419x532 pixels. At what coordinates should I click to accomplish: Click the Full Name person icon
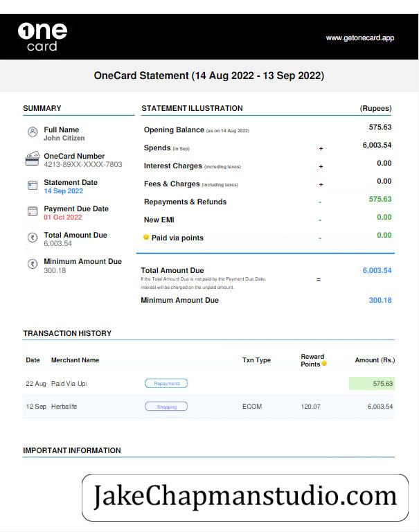tap(33, 132)
